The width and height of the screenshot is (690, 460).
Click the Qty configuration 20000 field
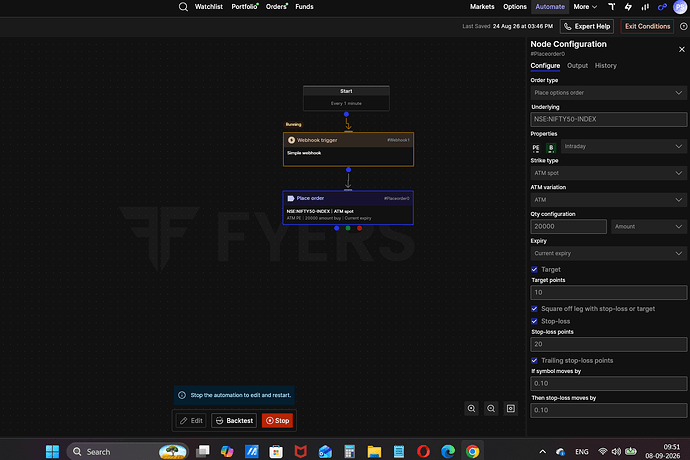point(568,227)
